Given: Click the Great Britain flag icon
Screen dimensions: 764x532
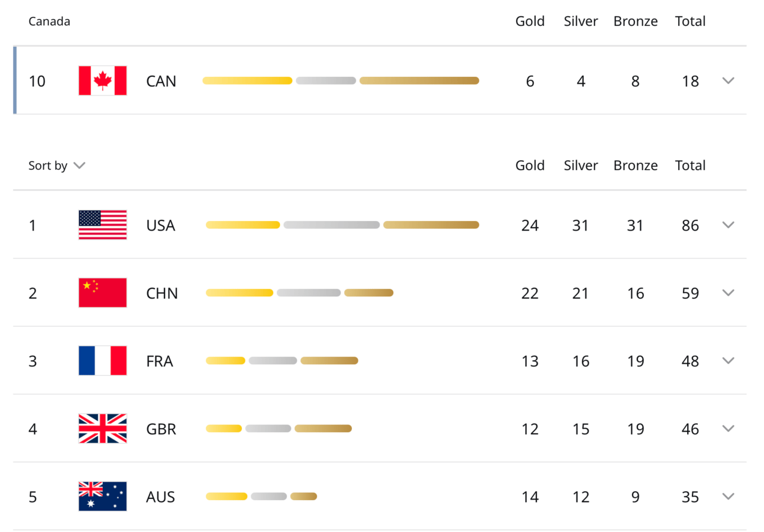Looking at the screenshot, I should pos(102,429).
